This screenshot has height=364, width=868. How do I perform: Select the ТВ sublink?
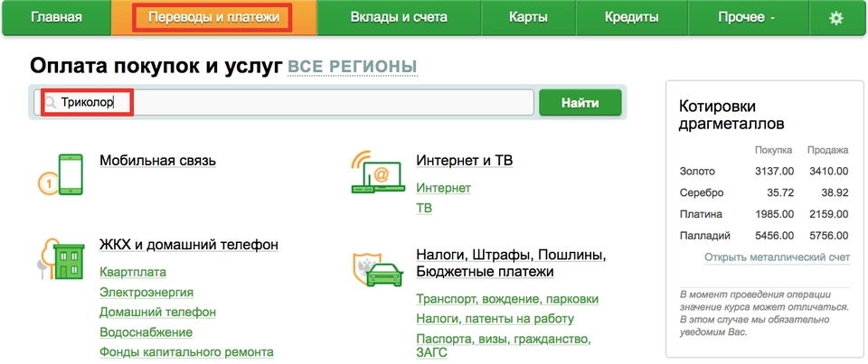424,209
